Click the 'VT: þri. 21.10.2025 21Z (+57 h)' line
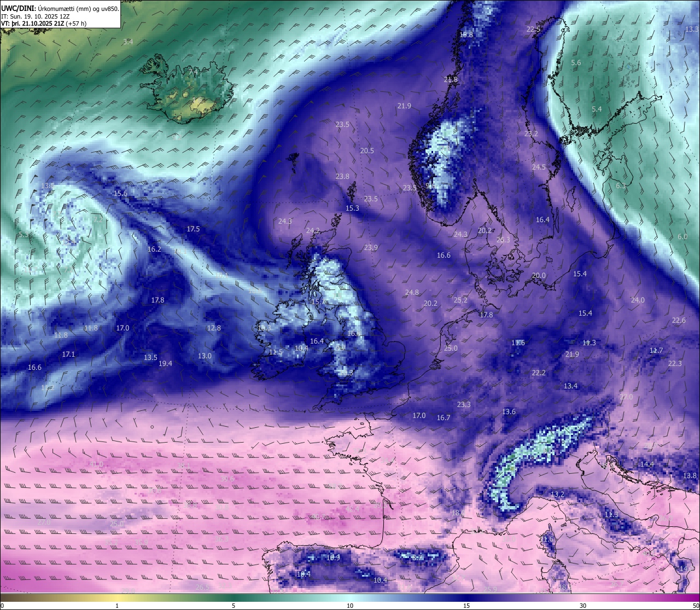The width and height of the screenshot is (700, 610). pos(44,24)
